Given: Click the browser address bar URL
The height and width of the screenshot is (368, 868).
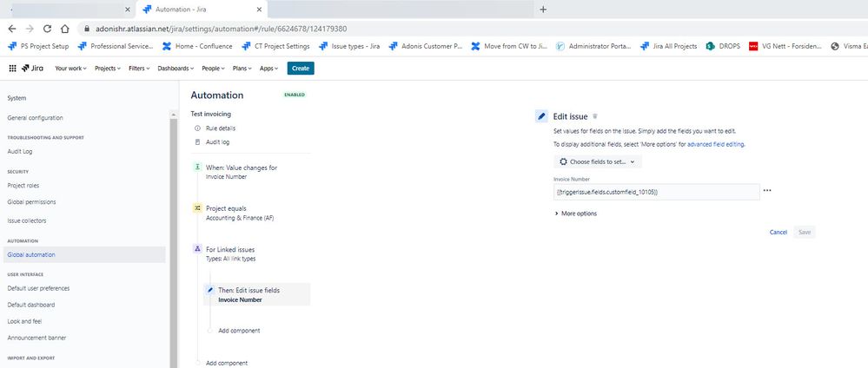Looking at the screenshot, I should (221, 29).
